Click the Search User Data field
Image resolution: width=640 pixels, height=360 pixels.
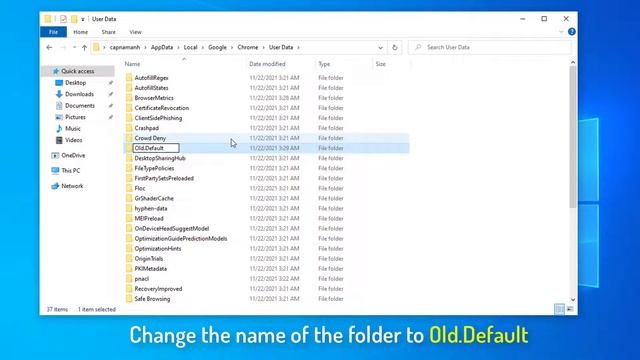(490, 47)
